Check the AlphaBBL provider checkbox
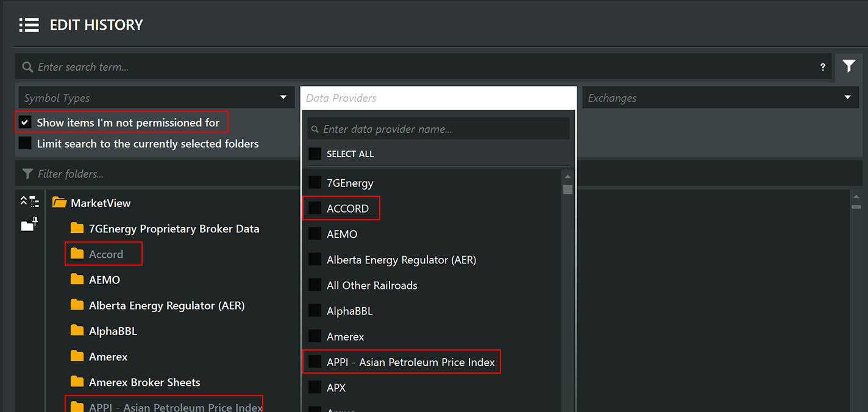The height and width of the screenshot is (412, 868). pos(315,310)
